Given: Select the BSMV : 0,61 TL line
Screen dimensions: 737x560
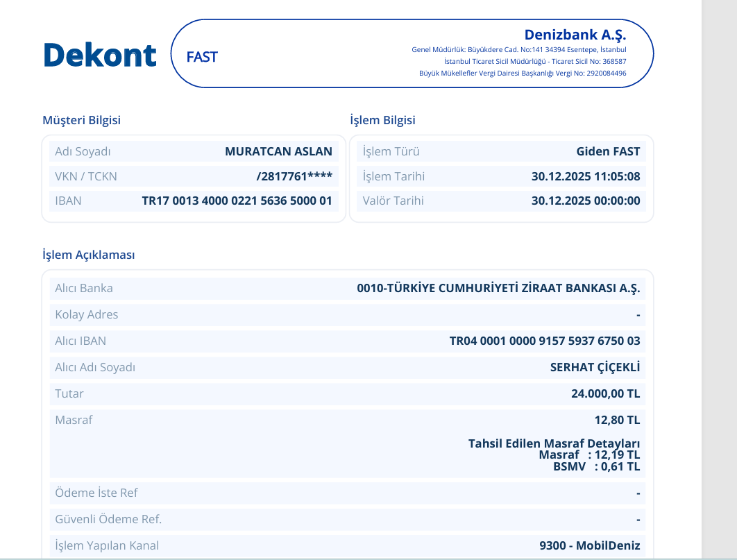Looking at the screenshot, I should (596, 466).
